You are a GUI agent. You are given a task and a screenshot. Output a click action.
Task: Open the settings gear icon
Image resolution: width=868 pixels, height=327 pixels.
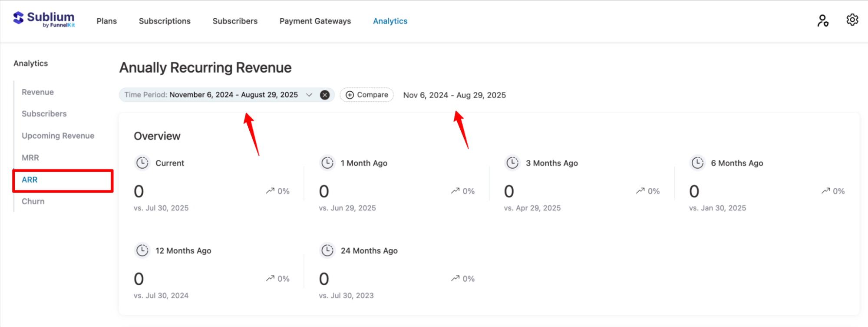tap(852, 20)
